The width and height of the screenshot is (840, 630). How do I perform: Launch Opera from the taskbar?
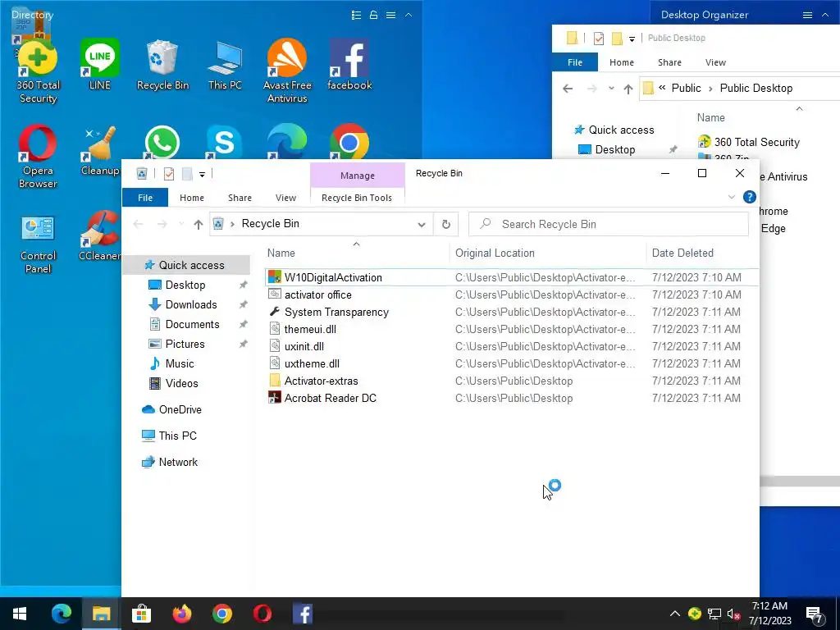pyautogui.click(x=262, y=614)
